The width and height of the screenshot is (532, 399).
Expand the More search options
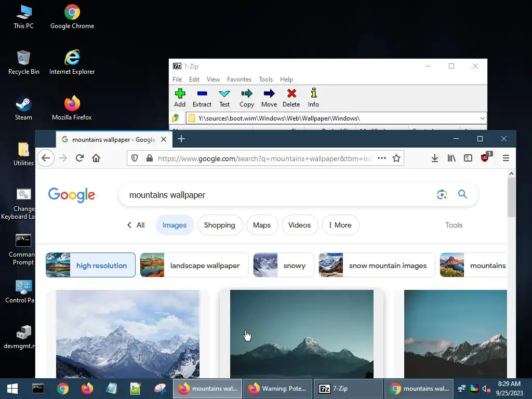[340, 225]
